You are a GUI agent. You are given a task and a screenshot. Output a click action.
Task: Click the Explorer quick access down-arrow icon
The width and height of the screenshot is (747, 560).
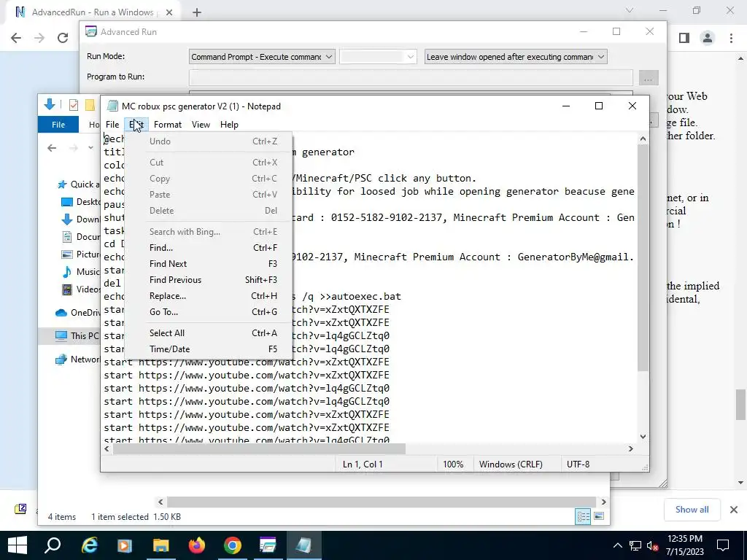[49, 104]
